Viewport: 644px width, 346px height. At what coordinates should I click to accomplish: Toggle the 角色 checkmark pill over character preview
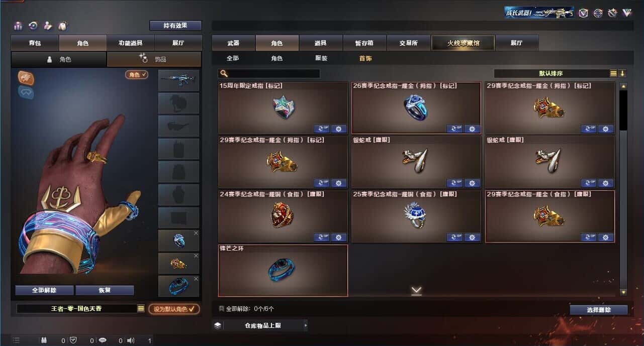(x=137, y=74)
